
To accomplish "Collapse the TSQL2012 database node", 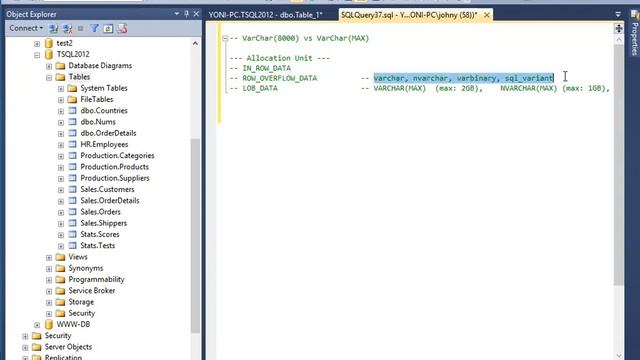I will tap(37, 55).
